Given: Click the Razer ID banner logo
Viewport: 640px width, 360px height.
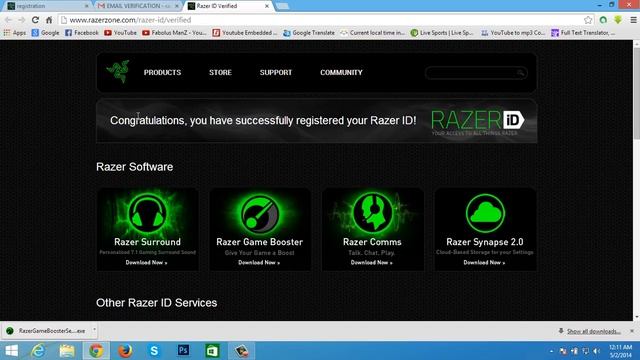Looking at the screenshot, I should pyautogui.click(x=478, y=122).
